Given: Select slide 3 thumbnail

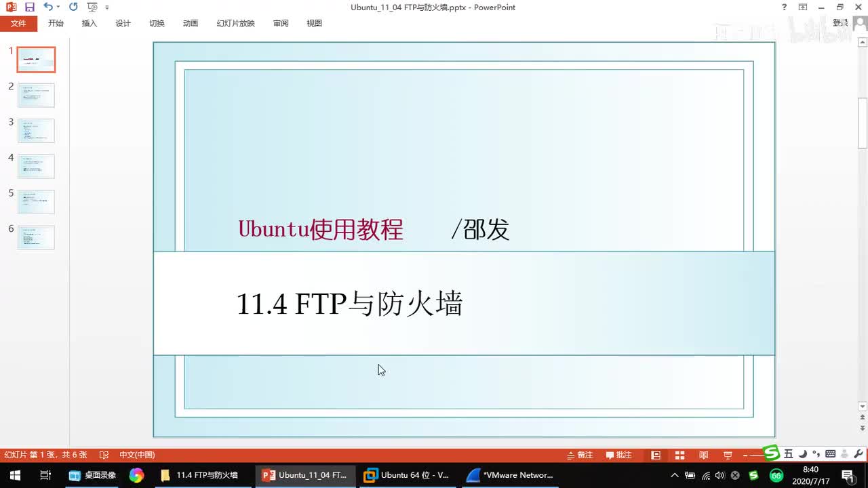Looking at the screenshot, I should pos(36,131).
